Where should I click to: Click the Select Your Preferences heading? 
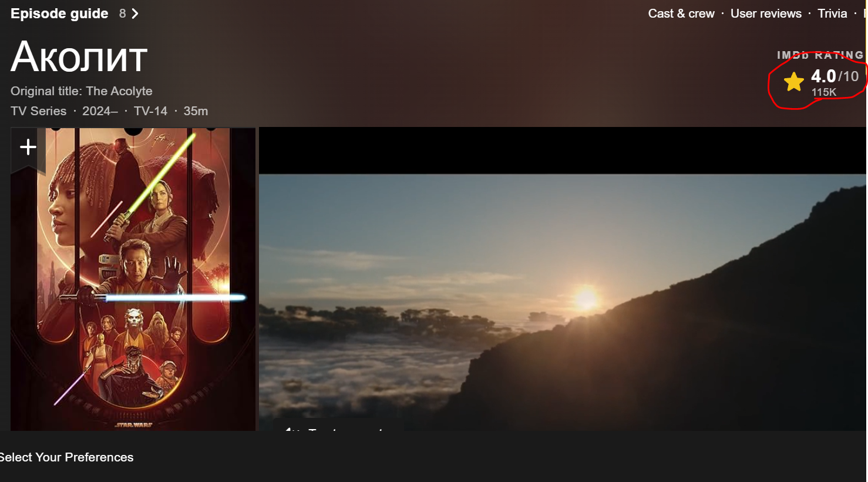coord(66,457)
